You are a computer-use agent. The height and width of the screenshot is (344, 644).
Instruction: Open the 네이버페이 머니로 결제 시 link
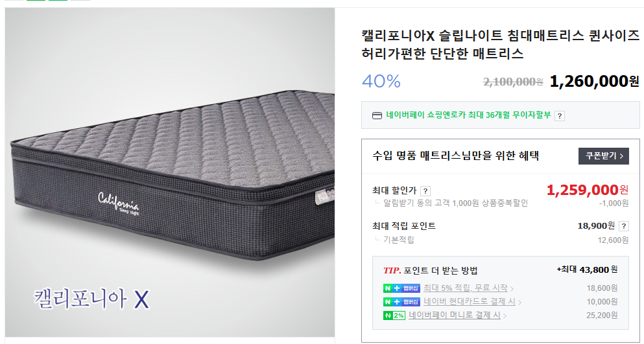coord(454,315)
